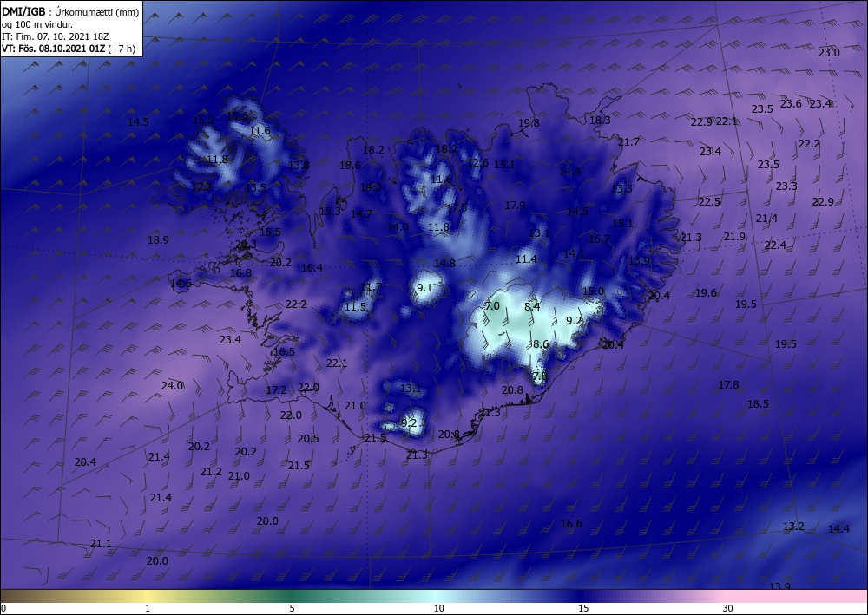
Task: Click the 14.8 map value
Action: click(444, 263)
